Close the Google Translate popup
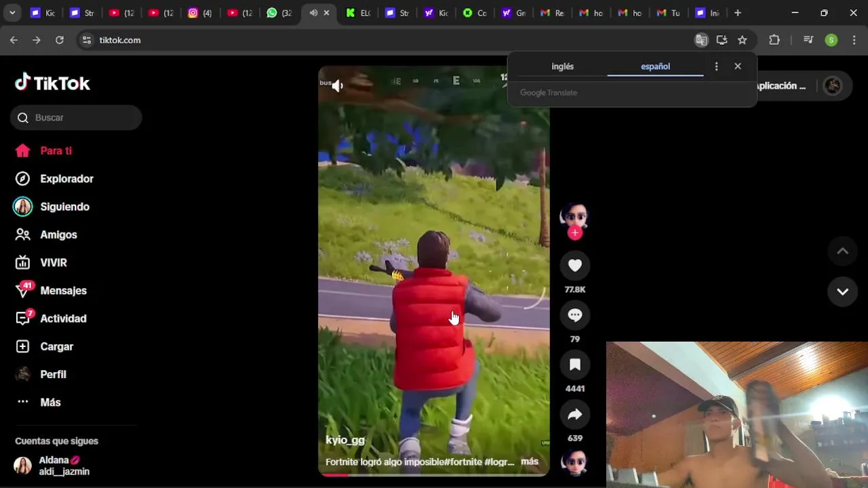The height and width of the screenshot is (488, 868). pos(738,66)
